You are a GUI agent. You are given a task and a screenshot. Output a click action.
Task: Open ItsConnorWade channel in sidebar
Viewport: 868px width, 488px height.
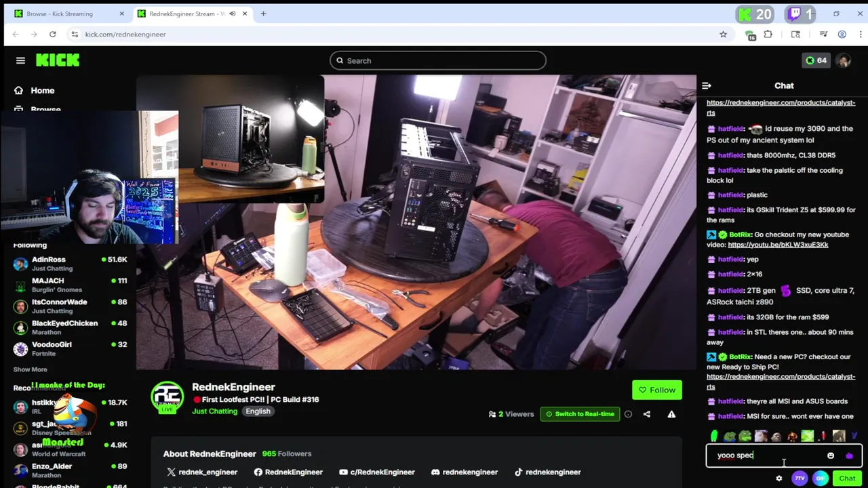(x=70, y=306)
